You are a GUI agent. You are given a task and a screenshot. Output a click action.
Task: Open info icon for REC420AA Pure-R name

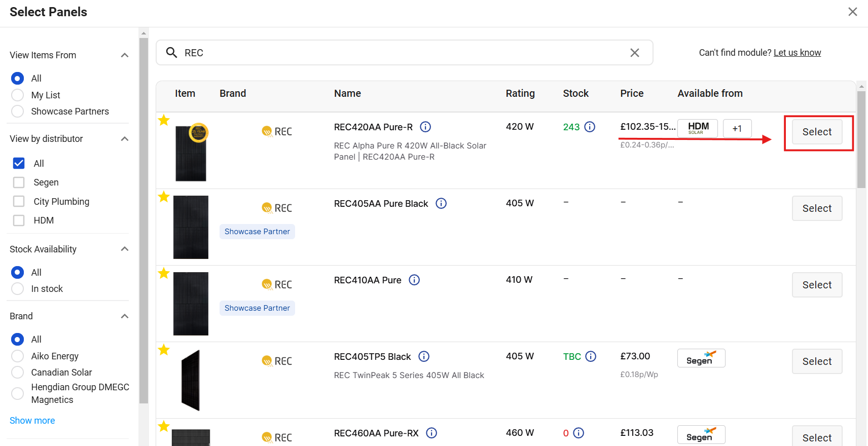tap(426, 127)
